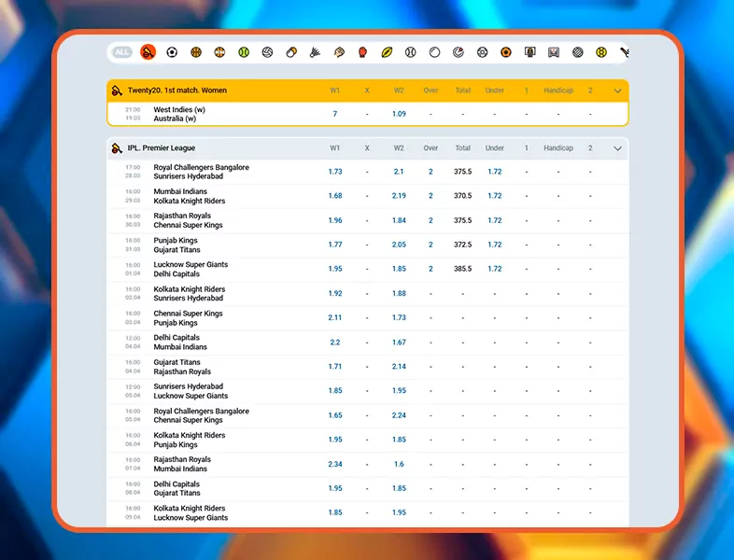Select the soccer ball sport icon
Viewport: 734px width, 560px height.
click(x=172, y=52)
